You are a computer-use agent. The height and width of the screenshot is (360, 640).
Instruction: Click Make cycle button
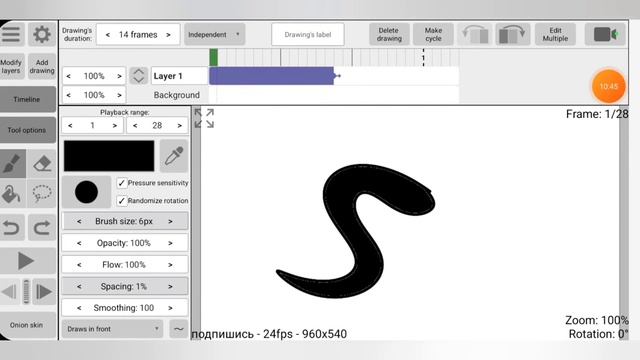pyautogui.click(x=433, y=34)
